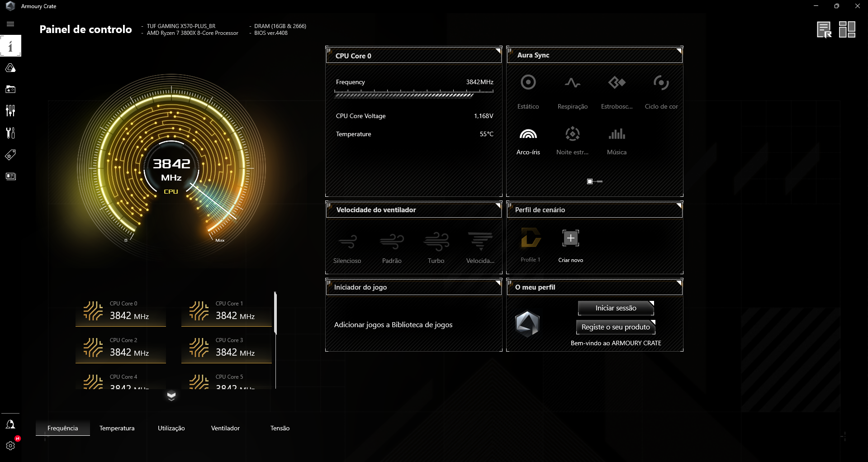This screenshot has width=868, height=462.
Task: Expand core list with down chevron
Action: (171, 396)
